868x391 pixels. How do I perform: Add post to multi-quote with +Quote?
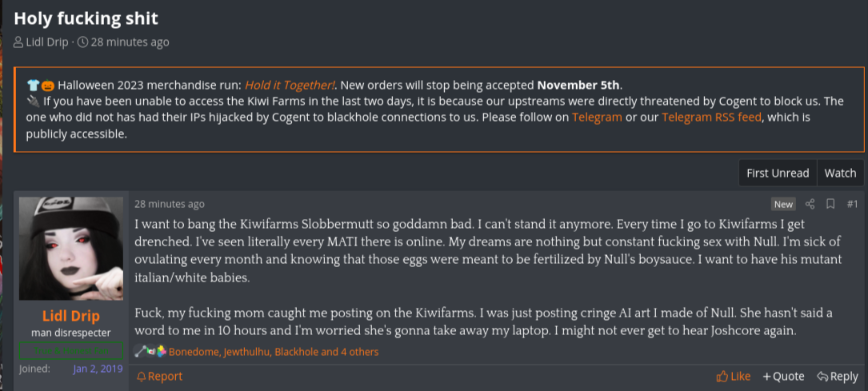783,377
